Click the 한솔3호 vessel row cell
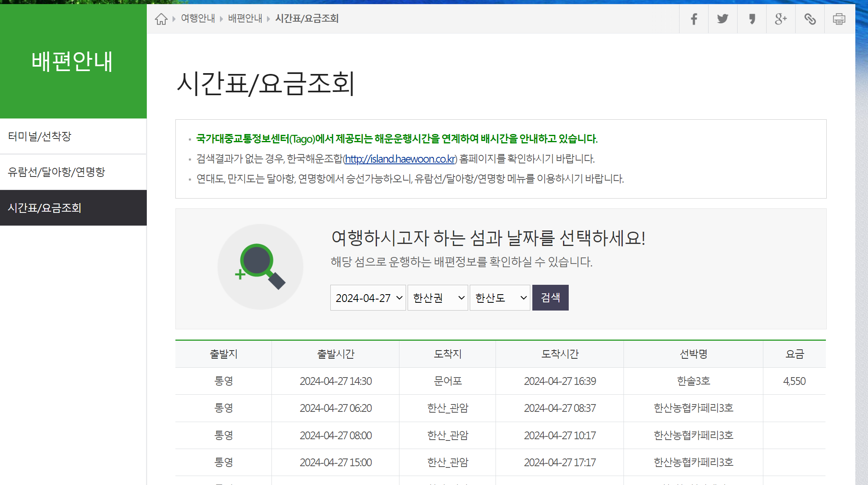This screenshot has height=485, width=868. click(x=693, y=381)
